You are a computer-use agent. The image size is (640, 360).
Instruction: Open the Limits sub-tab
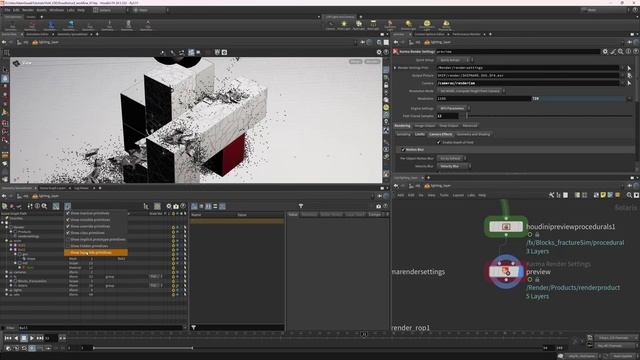tap(420, 134)
